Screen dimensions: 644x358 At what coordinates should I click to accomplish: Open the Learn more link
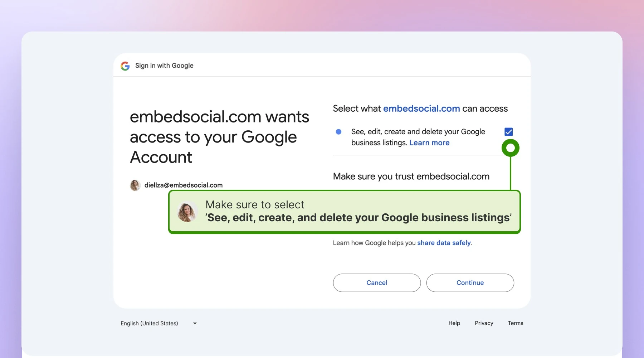[x=429, y=143]
